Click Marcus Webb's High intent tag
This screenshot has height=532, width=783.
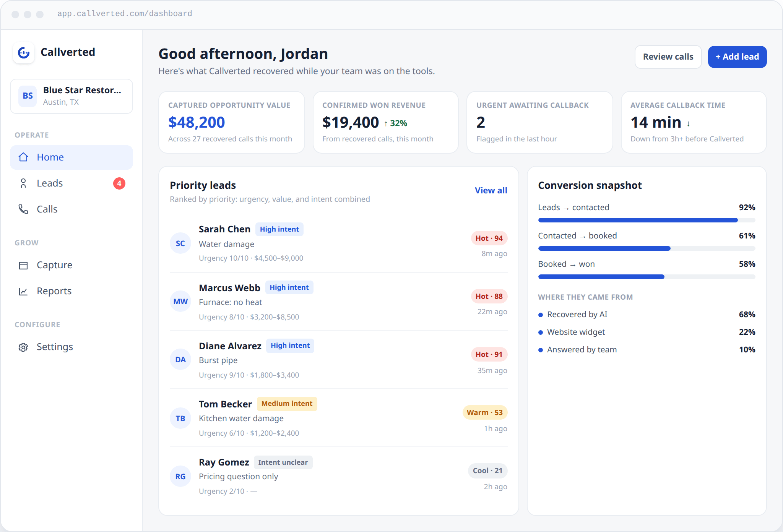[289, 287]
